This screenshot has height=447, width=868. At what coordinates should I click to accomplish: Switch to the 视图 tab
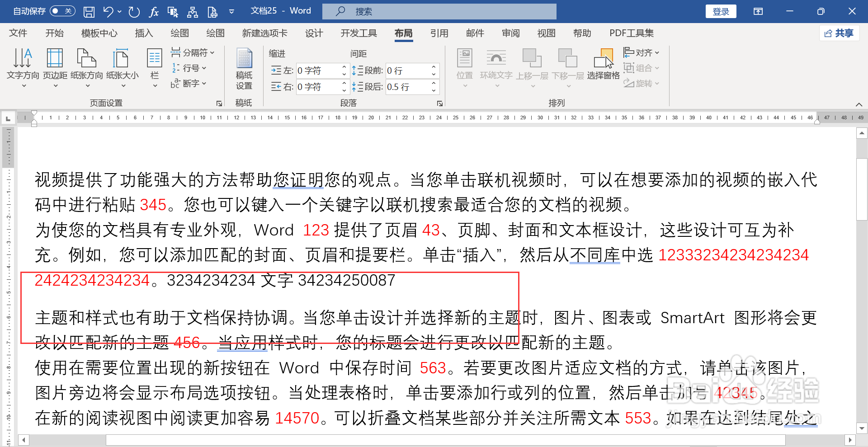546,33
